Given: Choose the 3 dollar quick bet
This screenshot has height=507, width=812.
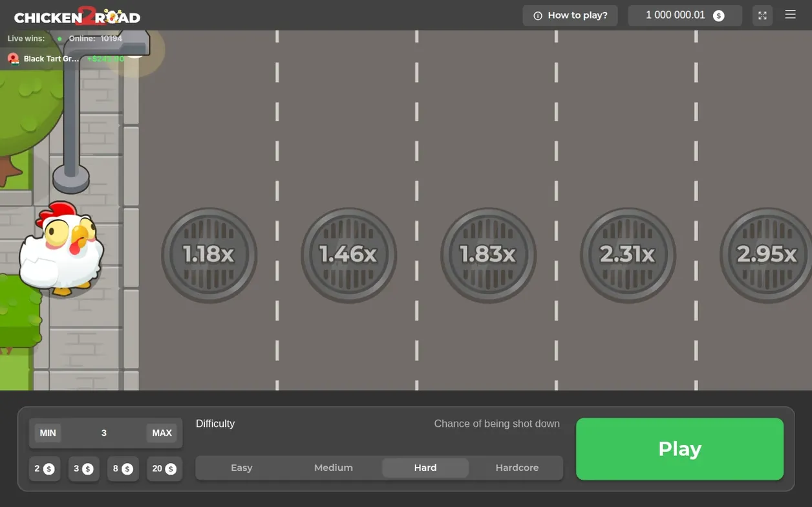Looking at the screenshot, I should tap(84, 468).
